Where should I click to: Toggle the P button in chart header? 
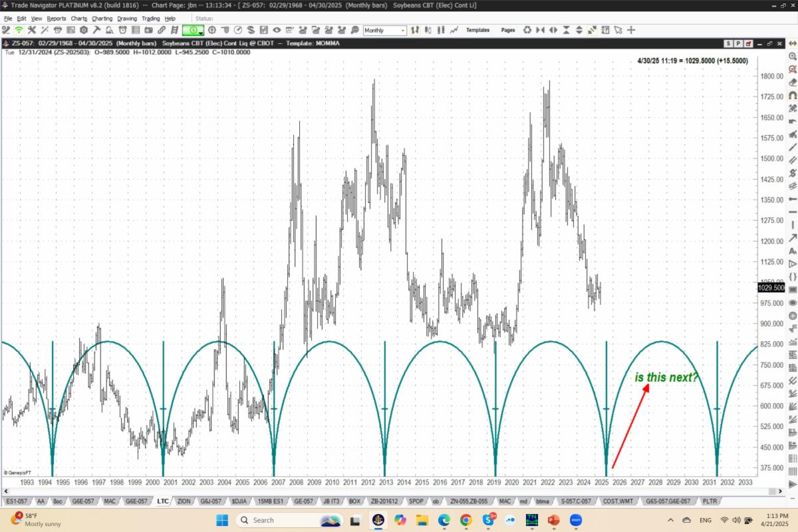click(738, 43)
